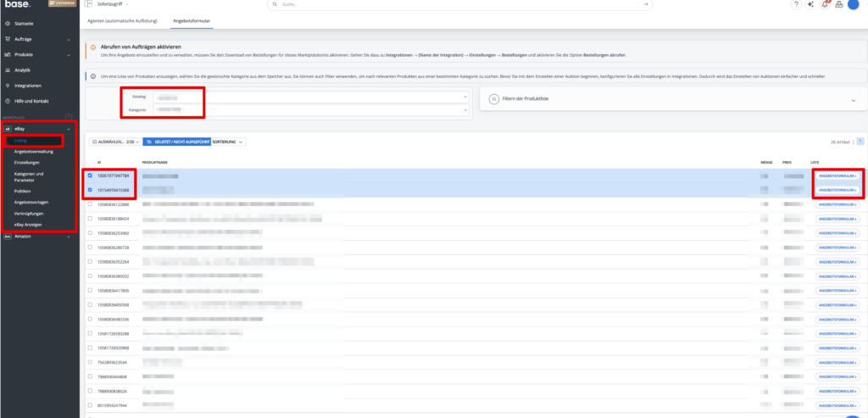Open Kategorien und Parameter under eBay

29,177
